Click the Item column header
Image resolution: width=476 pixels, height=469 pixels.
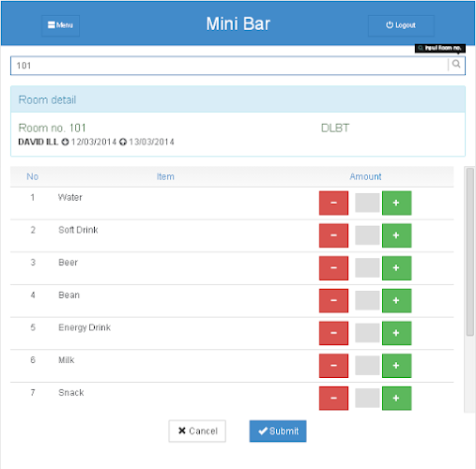(x=165, y=176)
